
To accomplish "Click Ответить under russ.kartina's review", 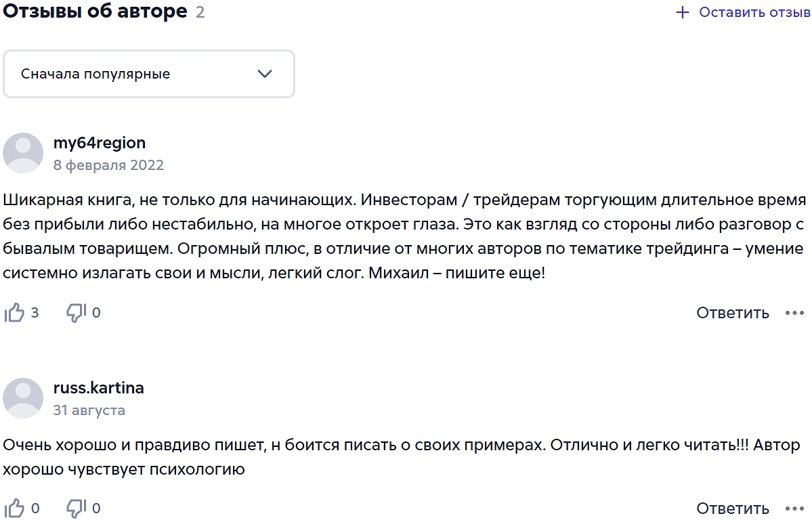I will tap(732, 507).
